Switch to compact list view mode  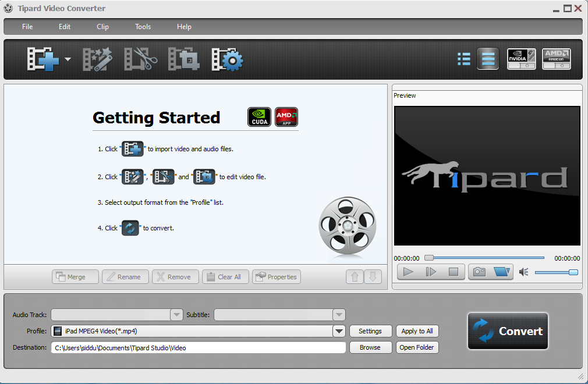click(464, 59)
